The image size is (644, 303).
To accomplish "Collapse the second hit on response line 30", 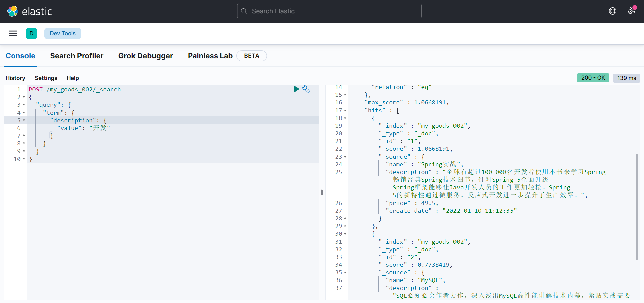I will pyautogui.click(x=345, y=234).
